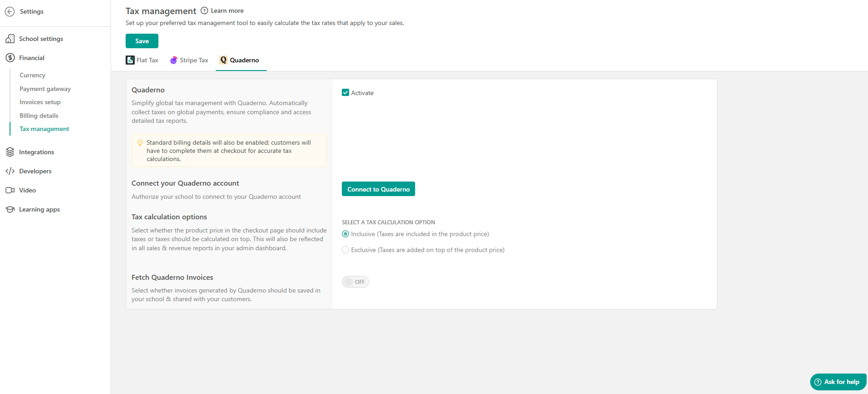Switch to the Stripe Tax tab
This screenshot has height=394, width=868.
point(189,60)
